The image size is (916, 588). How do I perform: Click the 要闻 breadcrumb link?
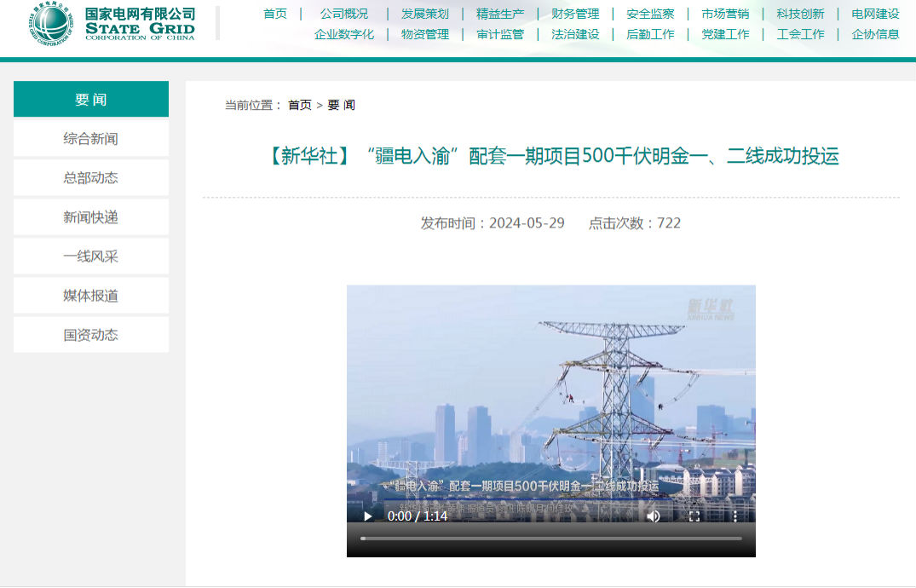pos(341,105)
